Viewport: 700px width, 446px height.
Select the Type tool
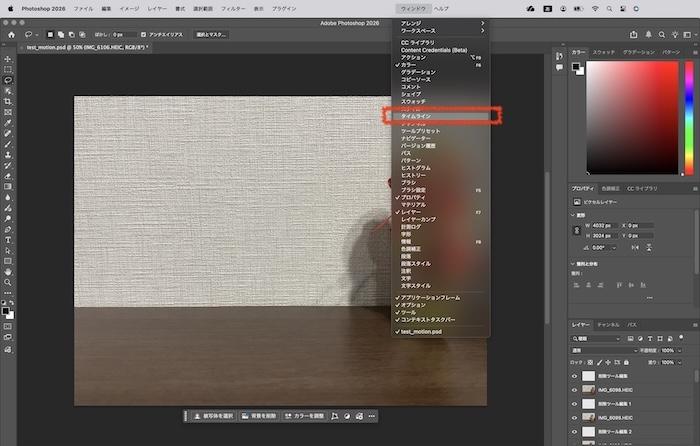point(8,240)
